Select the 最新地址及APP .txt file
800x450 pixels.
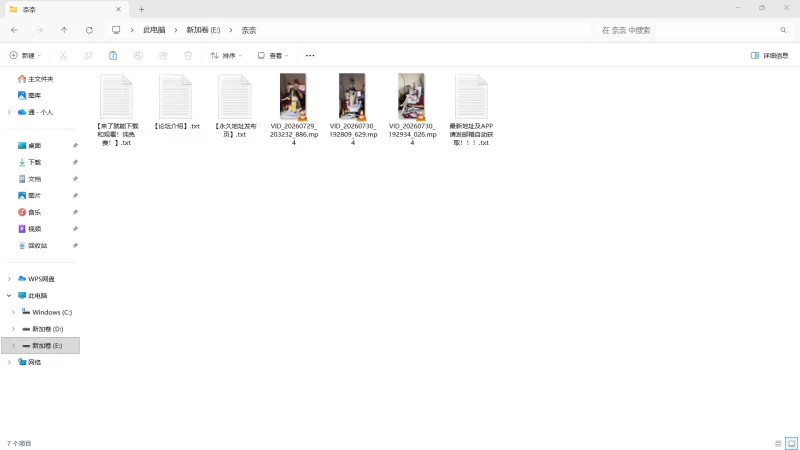[x=471, y=110]
